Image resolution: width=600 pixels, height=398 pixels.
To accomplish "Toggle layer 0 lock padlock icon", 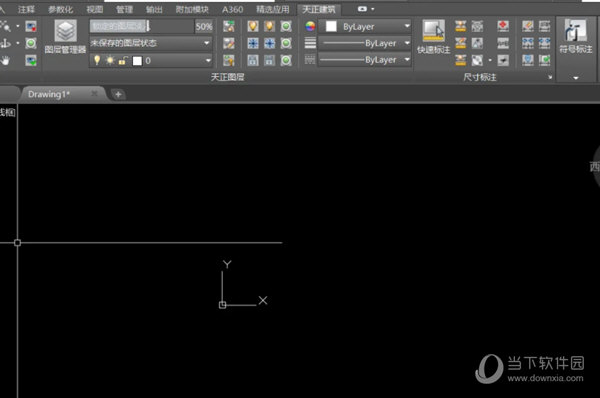I will 123,60.
